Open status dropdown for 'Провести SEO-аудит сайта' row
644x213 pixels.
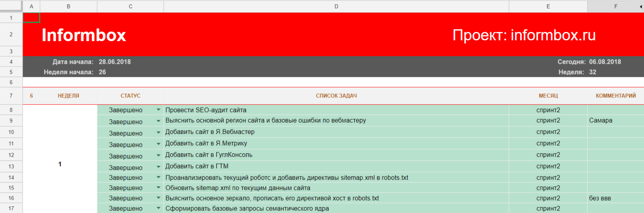point(158,110)
